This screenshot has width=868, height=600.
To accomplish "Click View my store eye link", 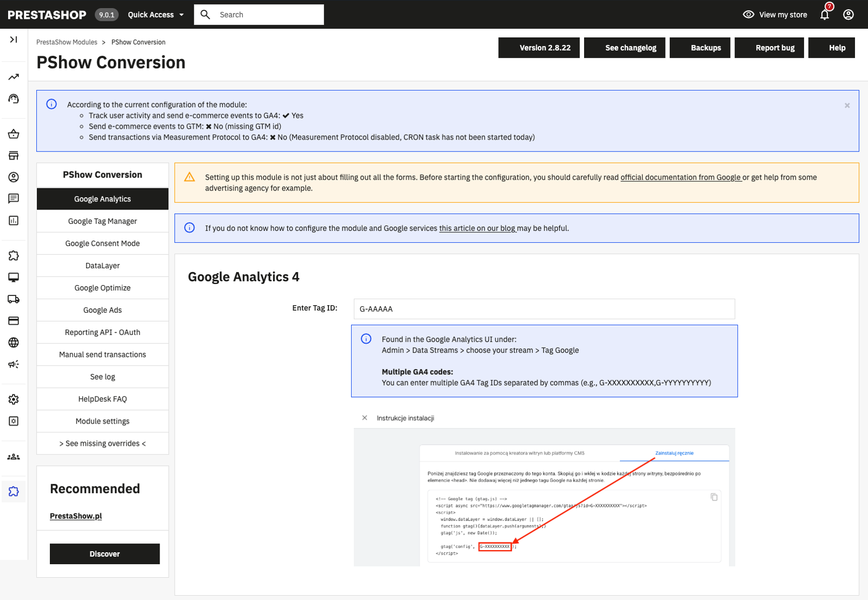I will tap(775, 15).
